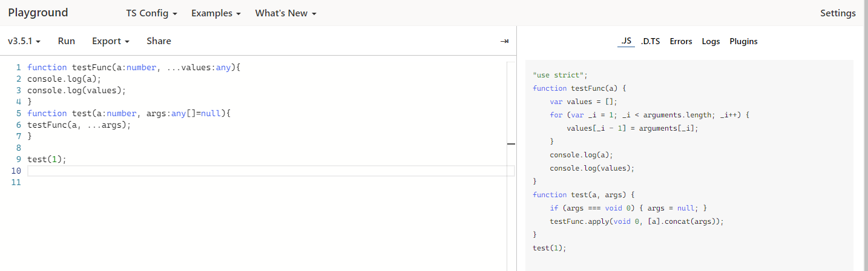Open the v3.5.1 version selector
The height and width of the screenshot is (271, 868).
24,41
